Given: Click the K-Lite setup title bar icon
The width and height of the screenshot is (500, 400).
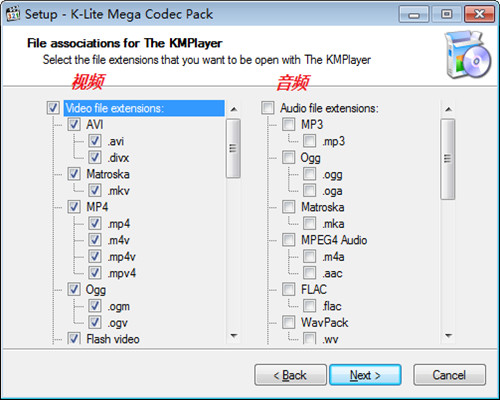Looking at the screenshot, I should [x=13, y=14].
